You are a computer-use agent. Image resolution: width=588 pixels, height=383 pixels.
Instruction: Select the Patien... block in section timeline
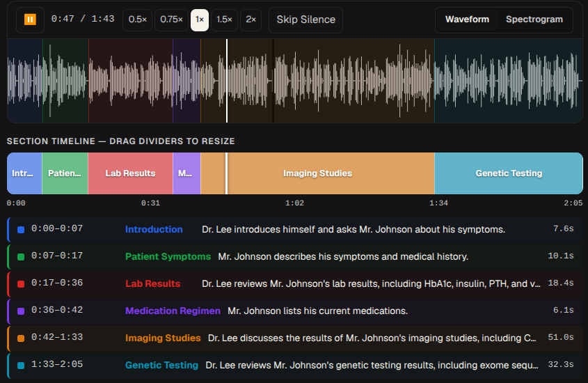coord(65,173)
